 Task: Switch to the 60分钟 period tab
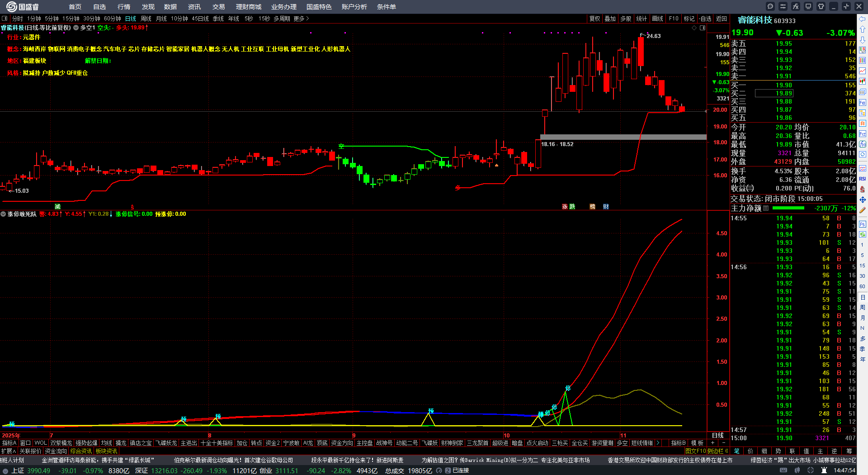(x=113, y=19)
